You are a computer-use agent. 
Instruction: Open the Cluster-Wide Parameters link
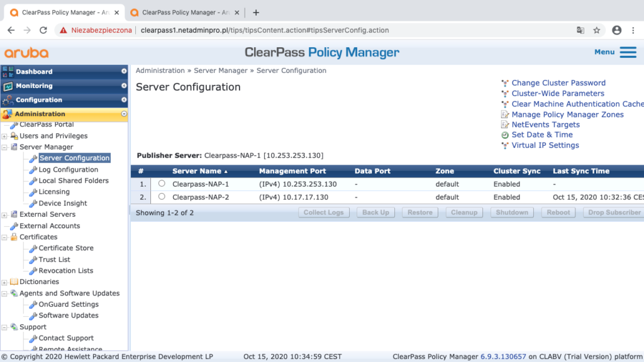(558, 94)
